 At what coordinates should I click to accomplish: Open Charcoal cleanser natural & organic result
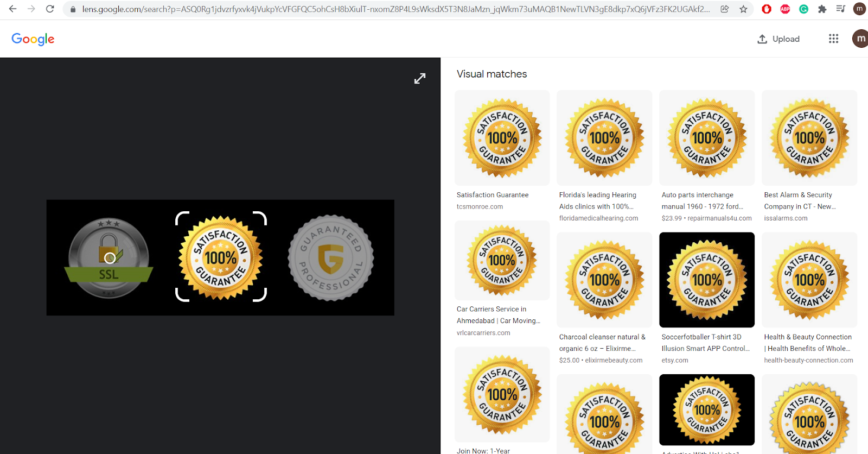click(x=602, y=343)
